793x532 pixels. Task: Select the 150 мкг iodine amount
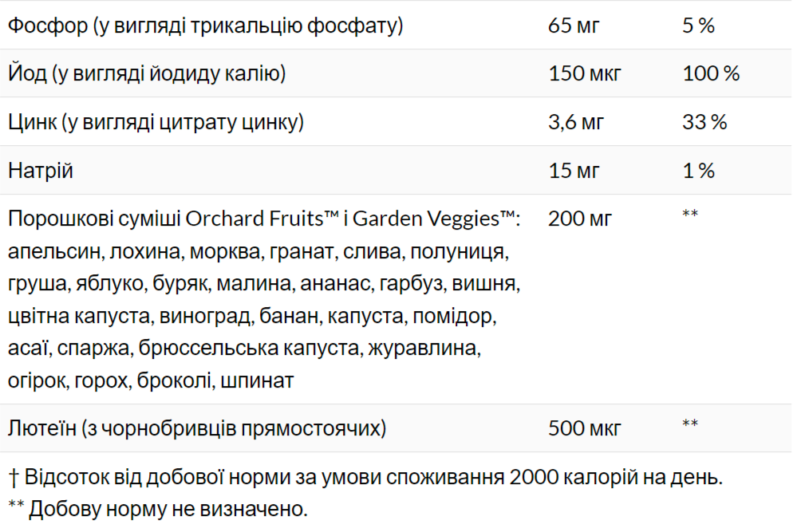[x=585, y=74]
